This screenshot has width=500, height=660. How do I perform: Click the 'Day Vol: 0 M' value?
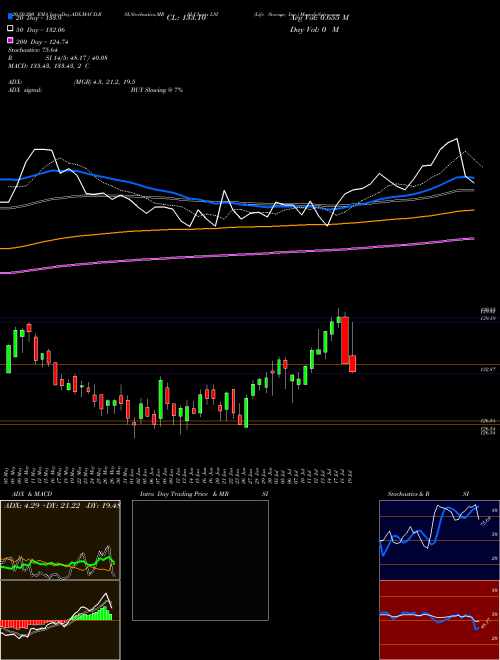[x=314, y=30]
